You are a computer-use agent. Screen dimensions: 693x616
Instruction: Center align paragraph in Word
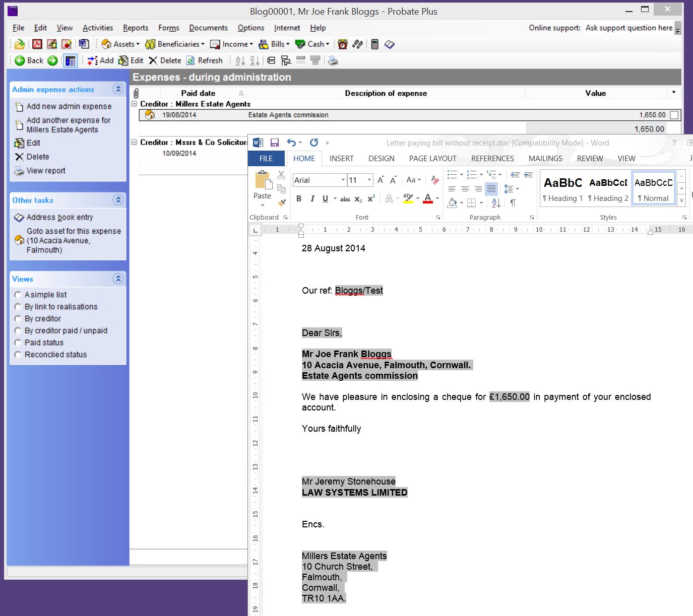(x=465, y=189)
